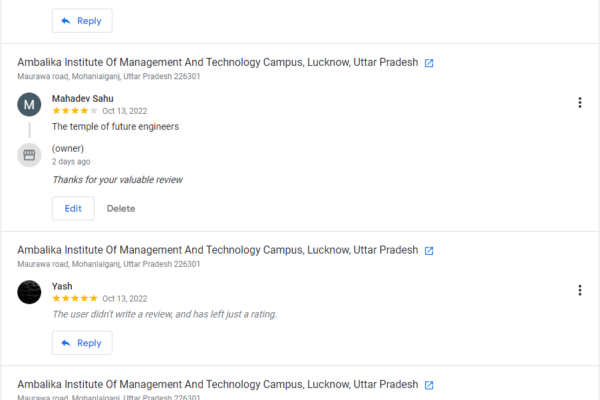600x400 pixels.
Task: Click the owner storefront icon
Action: click(30, 155)
